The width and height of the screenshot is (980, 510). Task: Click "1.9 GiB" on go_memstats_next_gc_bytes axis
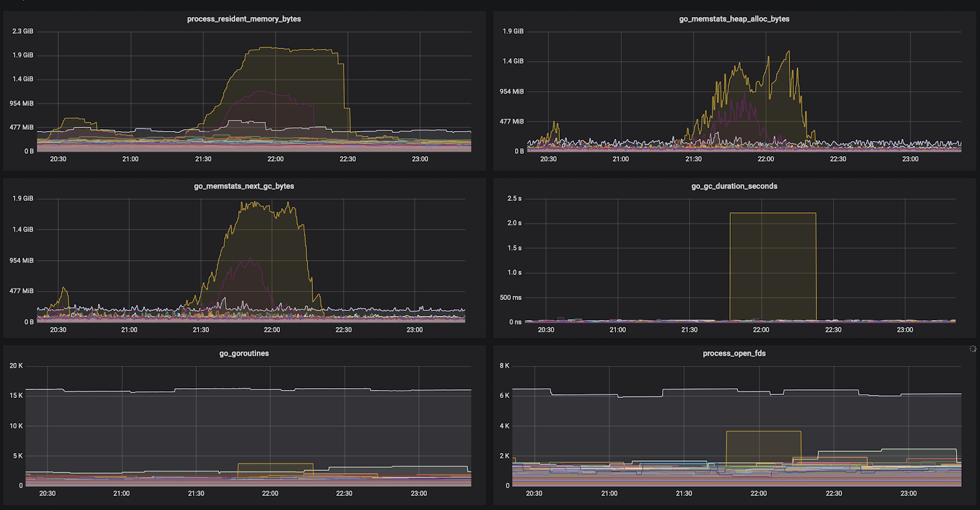point(23,198)
